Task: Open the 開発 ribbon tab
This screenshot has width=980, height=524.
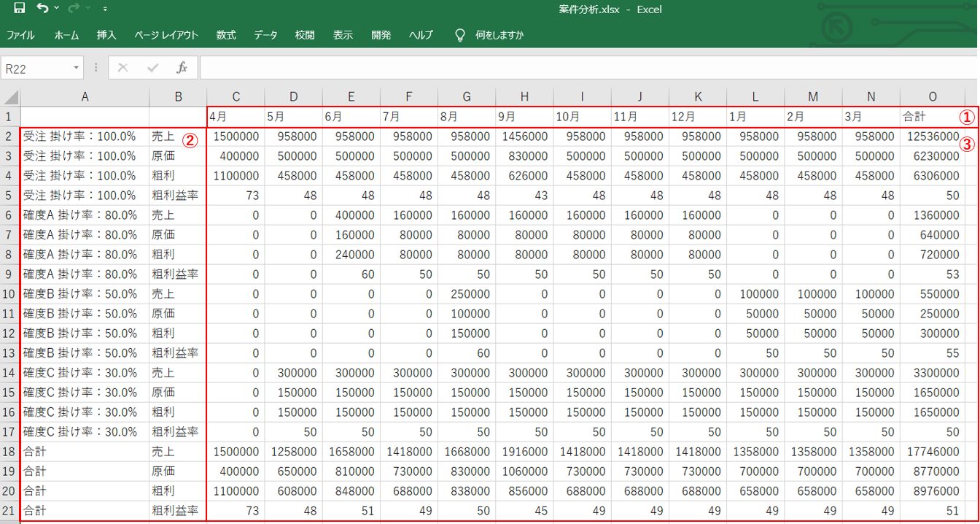Action: pos(381,35)
